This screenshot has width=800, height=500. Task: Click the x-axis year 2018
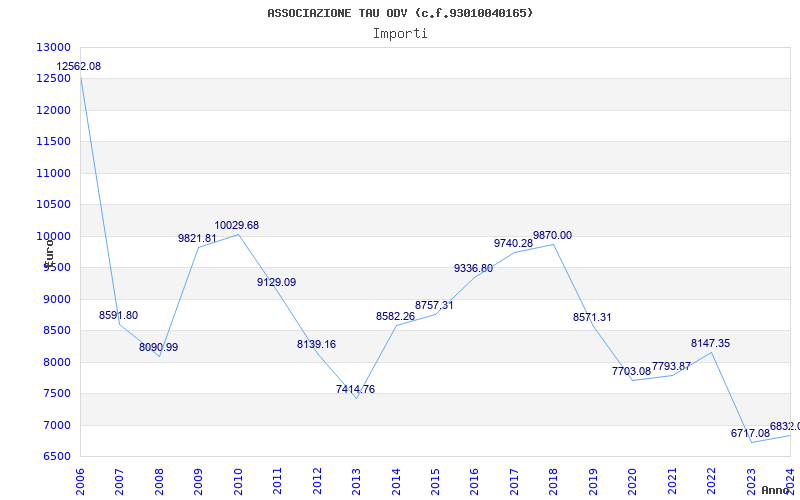pos(554,481)
